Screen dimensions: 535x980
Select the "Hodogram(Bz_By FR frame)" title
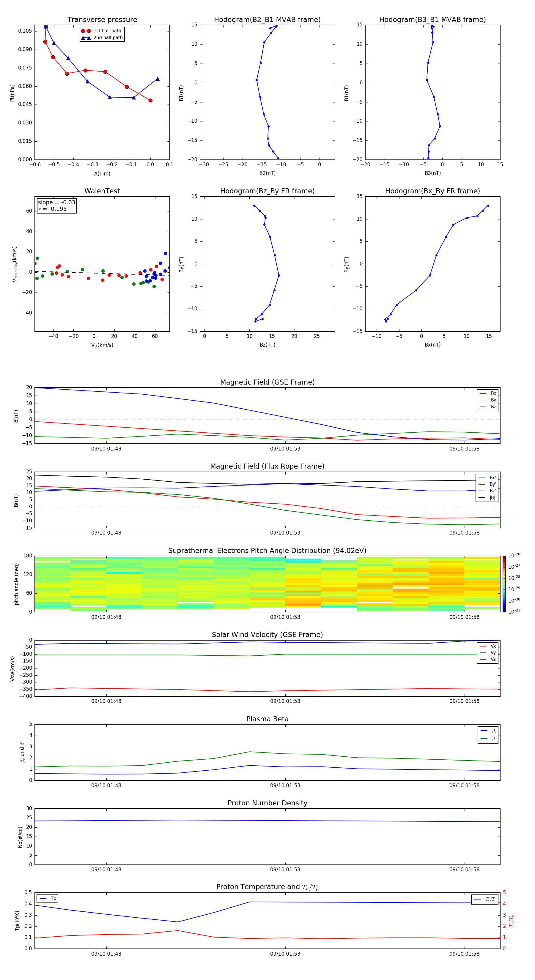click(267, 191)
